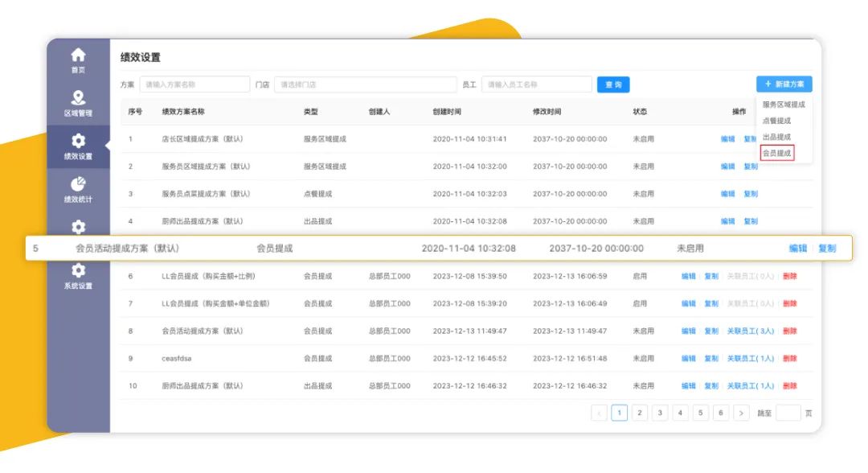
Task: Click the 新建方案 button
Action: coord(784,84)
